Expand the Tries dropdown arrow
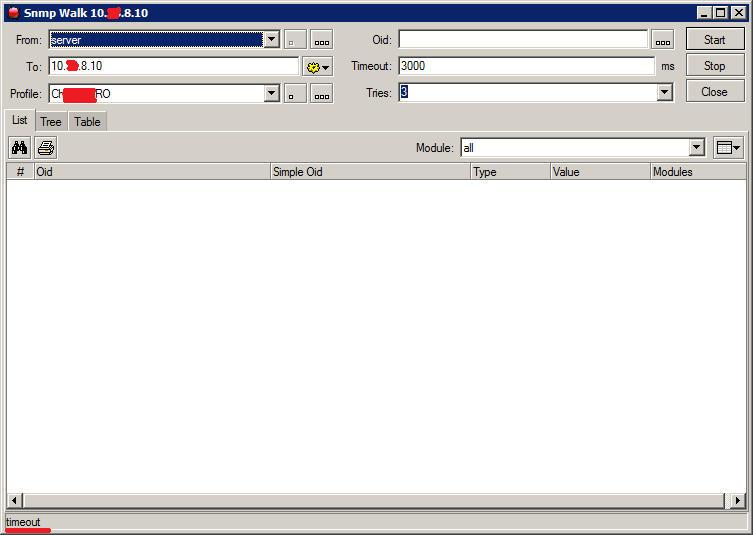Viewport: 753px width, 535px height. [x=665, y=92]
